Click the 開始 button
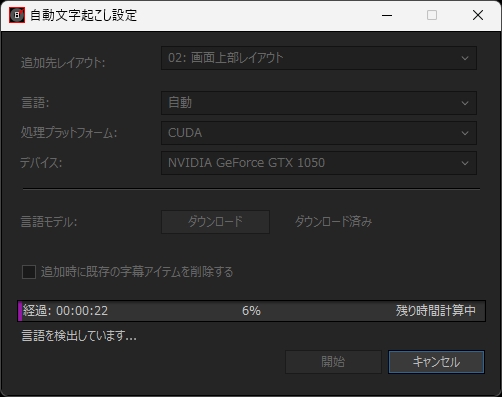 333,362
